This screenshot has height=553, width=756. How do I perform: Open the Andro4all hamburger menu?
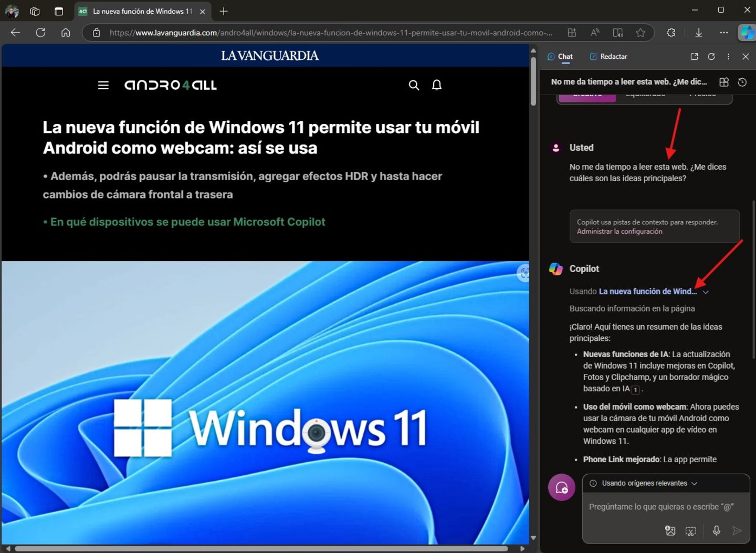click(x=103, y=85)
